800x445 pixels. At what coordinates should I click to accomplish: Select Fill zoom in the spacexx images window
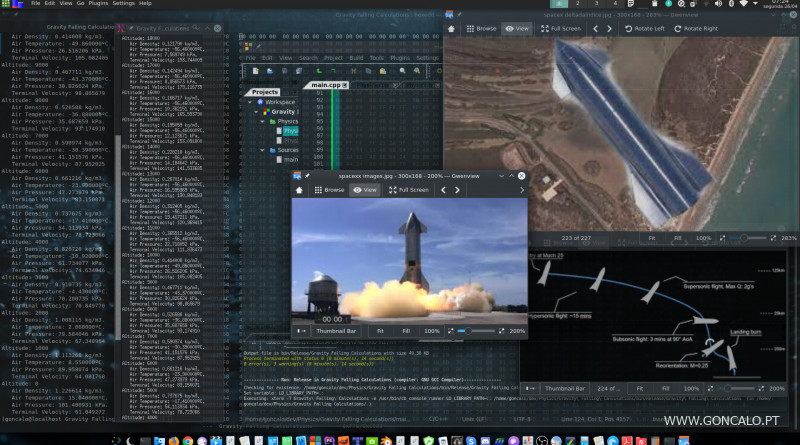[406, 331]
